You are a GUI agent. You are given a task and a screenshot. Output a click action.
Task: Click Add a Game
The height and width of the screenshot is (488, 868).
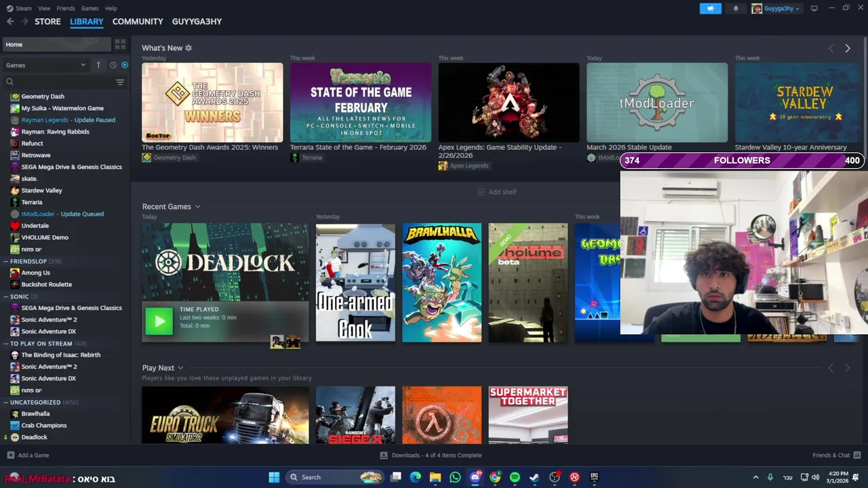(x=28, y=455)
